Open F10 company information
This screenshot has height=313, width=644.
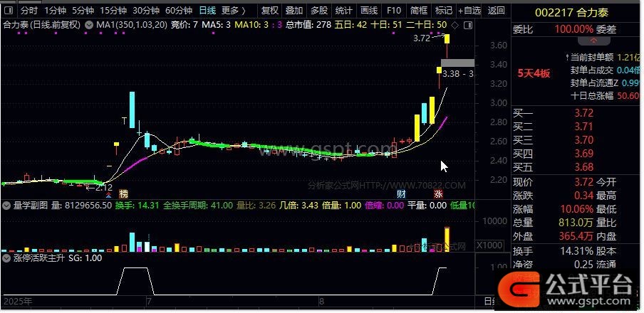point(394,10)
